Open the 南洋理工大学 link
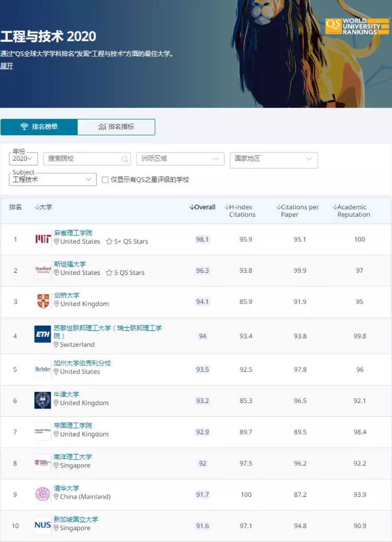Viewport: 392px width, 542px height. click(x=73, y=457)
